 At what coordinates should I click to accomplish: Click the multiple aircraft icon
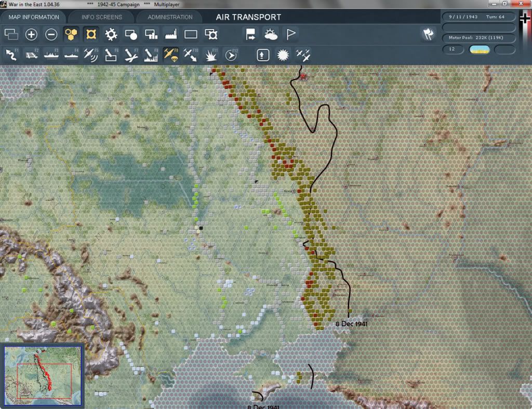click(x=303, y=55)
